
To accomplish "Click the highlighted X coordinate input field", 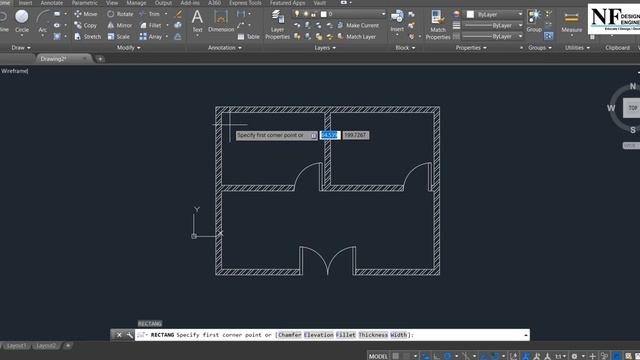I will click(330, 135).
